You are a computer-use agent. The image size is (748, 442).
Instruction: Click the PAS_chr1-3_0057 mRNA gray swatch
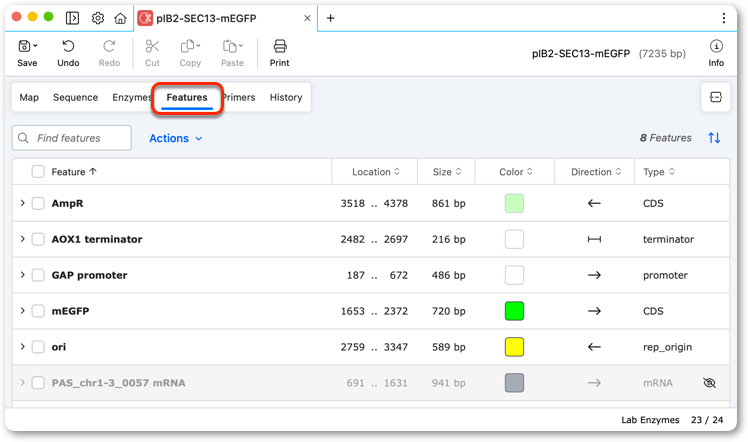[x=514, y=383]
